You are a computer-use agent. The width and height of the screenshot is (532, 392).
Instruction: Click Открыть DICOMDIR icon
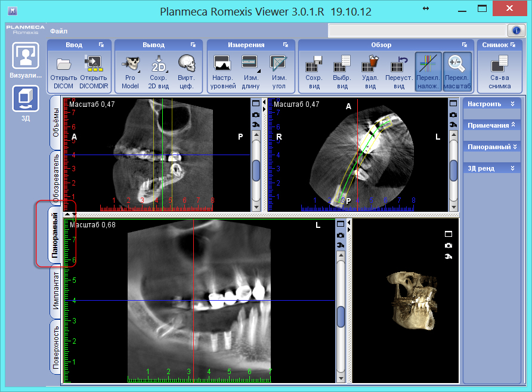click(x=94, y=72)
